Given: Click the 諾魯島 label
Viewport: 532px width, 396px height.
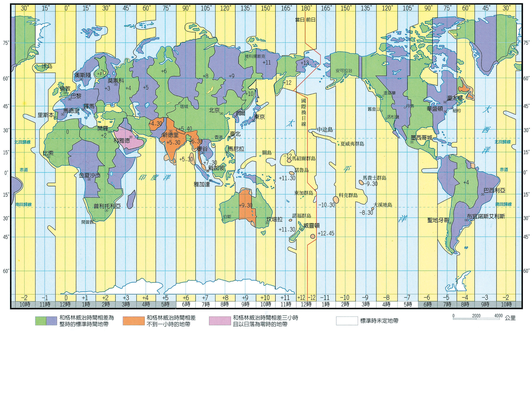Looking at the screenshot, I should (302, 170).
